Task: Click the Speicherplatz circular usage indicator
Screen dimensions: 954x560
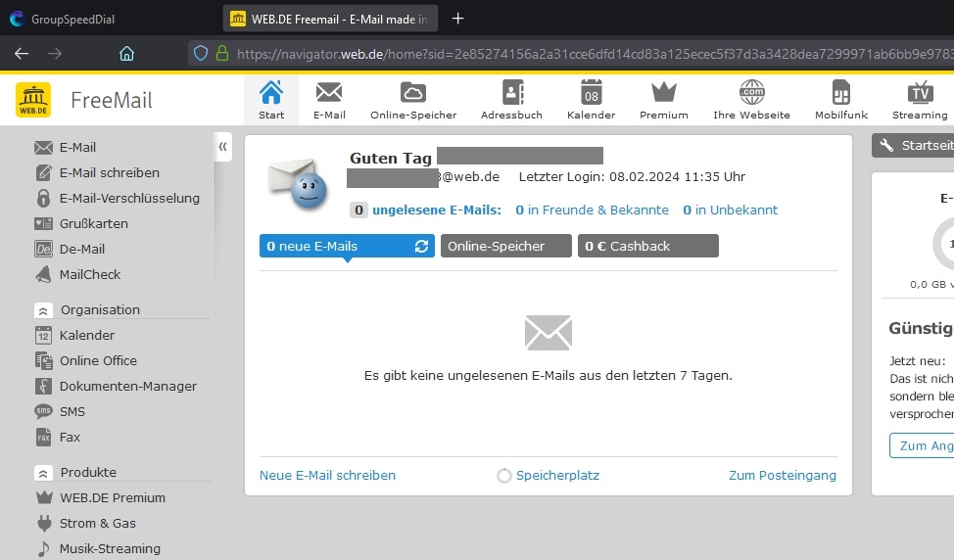Action: [503, 476]
